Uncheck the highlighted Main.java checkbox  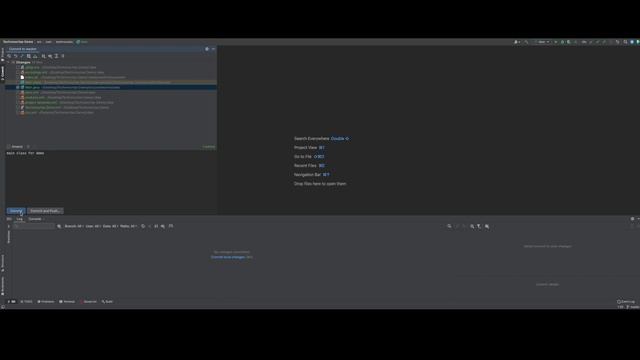tap(18, 87)
